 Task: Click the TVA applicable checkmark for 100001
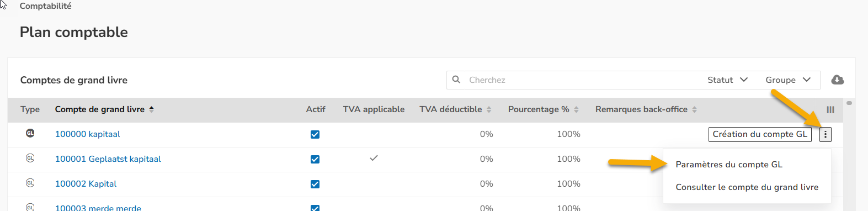[x=374, y=158]
